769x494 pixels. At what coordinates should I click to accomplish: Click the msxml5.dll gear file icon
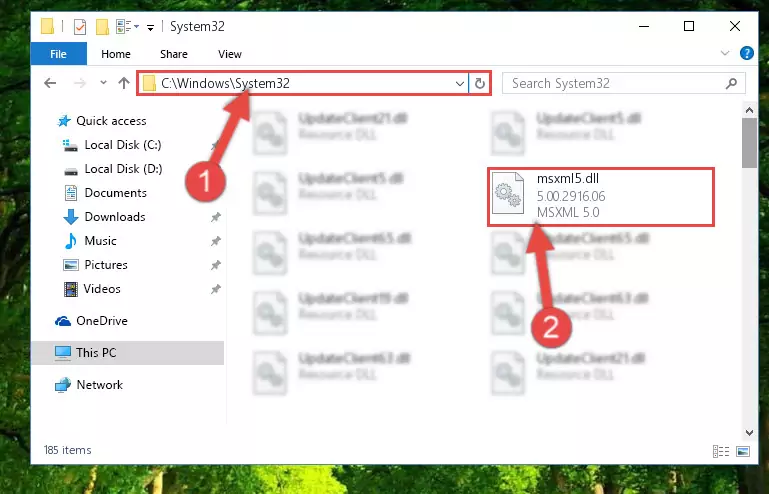click(x=508, y=194)
